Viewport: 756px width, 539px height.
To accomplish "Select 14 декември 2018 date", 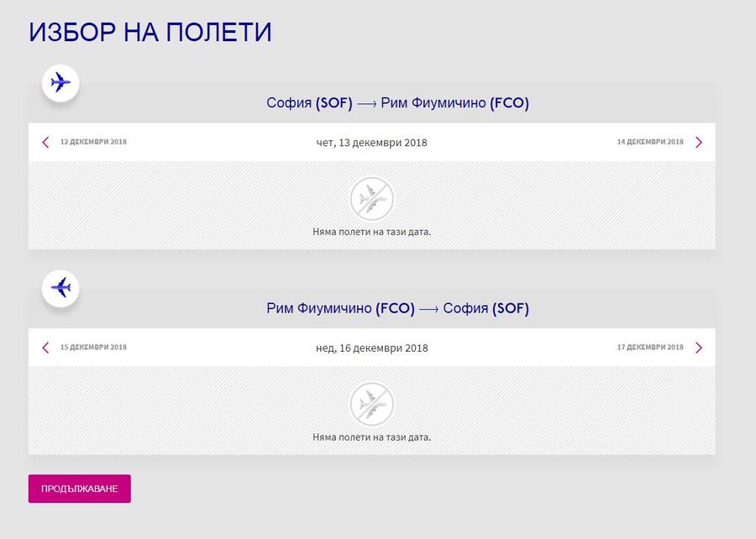I will click(x=650, y=142).
